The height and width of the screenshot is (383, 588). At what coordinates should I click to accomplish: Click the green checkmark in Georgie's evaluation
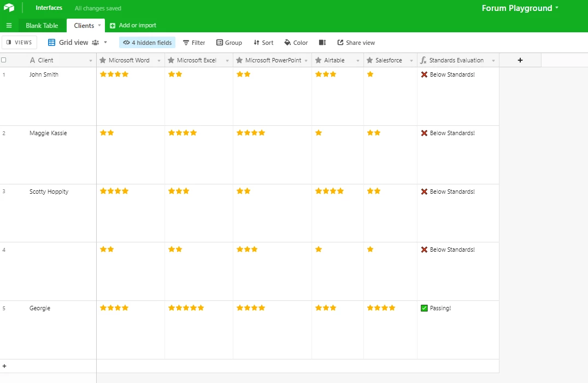pos(424,308)
